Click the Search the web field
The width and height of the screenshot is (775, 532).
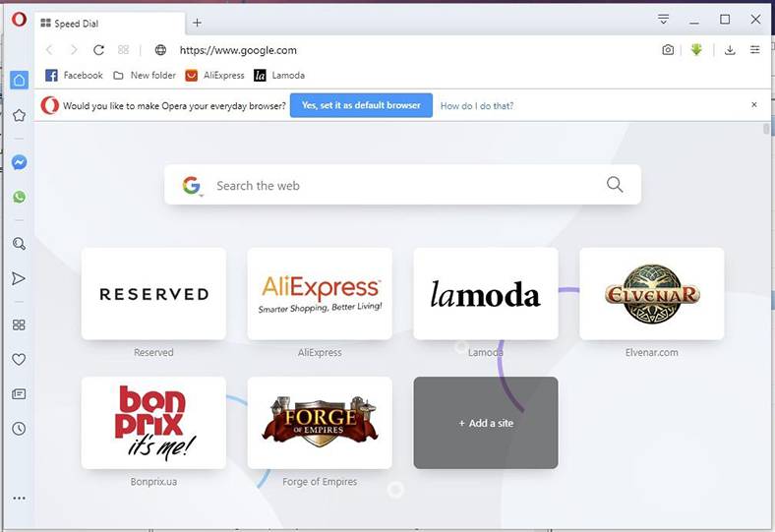[402, 185]
